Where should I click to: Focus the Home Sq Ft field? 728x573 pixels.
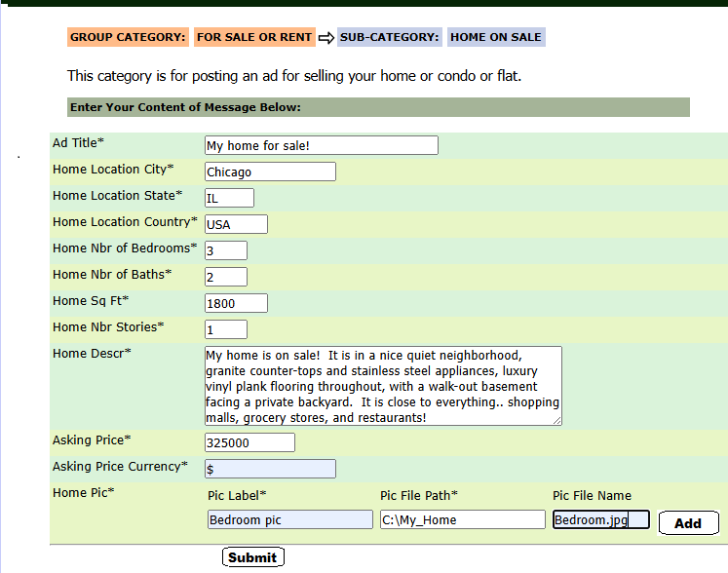(x=236, y=303)
